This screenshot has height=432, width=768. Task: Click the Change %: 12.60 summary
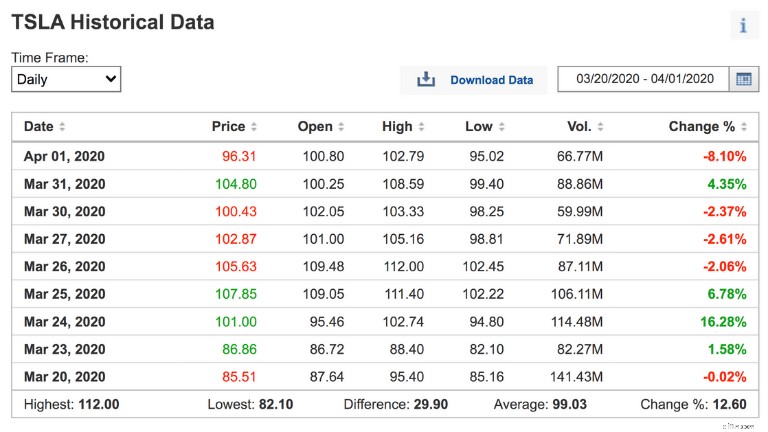pyautogui.click(x=694, y=405)
